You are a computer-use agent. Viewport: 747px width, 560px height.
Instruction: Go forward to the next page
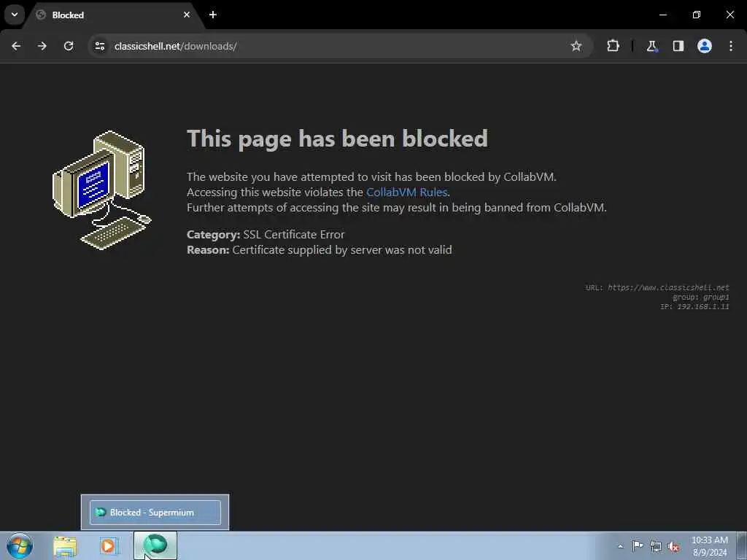click(42, 46)
